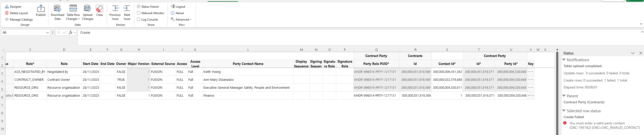Collapse the Parent section
Image resolution: width=644 pixels, height=135 pixels.
(x=564, y=96)
